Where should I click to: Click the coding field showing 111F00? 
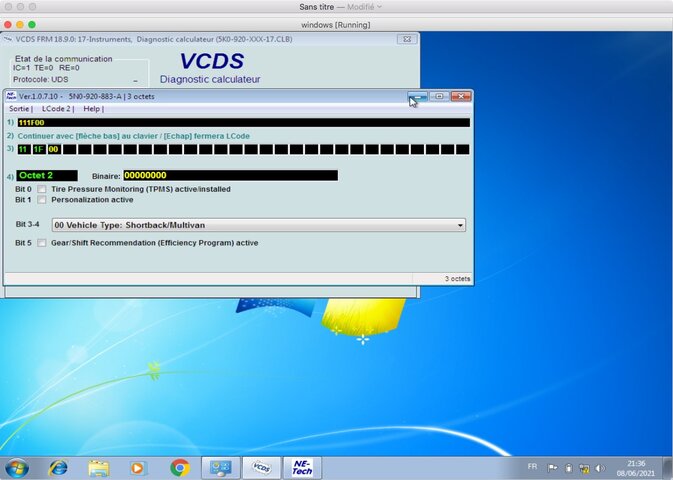coord(243,123)
